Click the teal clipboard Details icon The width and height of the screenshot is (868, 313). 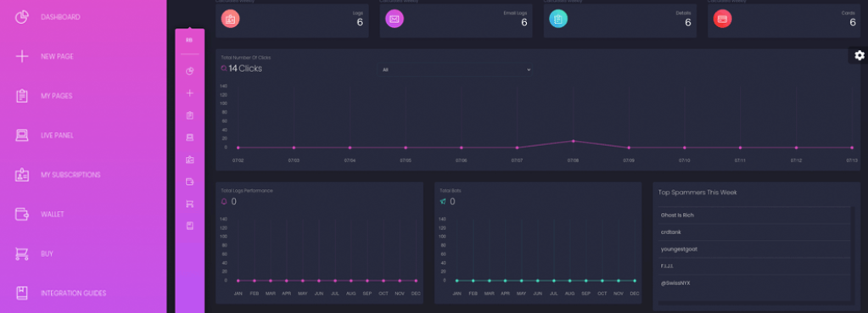point(558,19)
